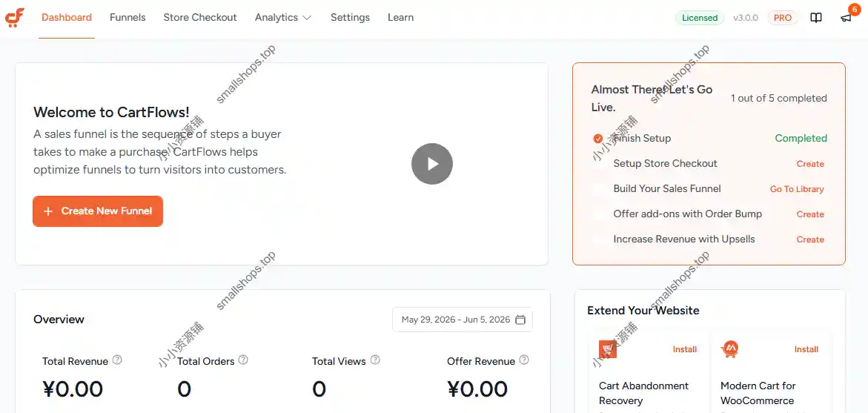868x413 pixels.
Task: Click the Total Revenue ¥0.00 value
Action: [x=73, y=389]
